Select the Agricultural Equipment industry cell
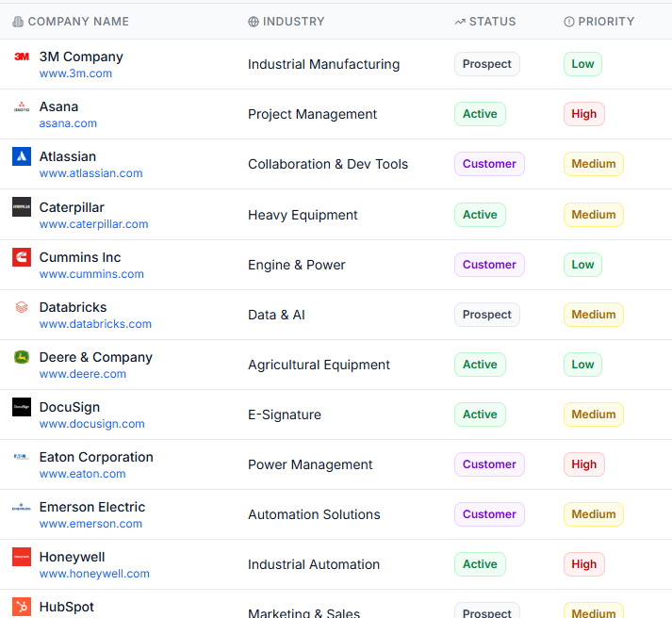This screenshot has height=618, width=672. coord(319,365)
